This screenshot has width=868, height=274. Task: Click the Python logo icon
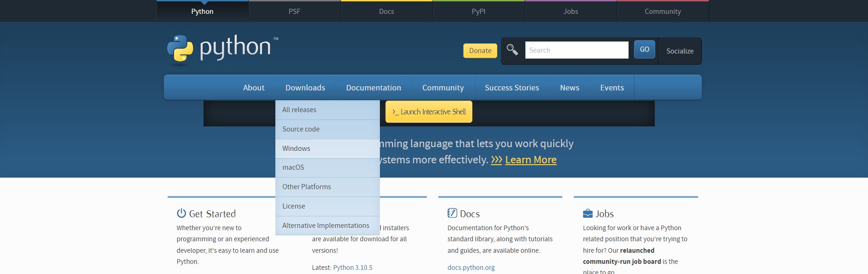click(x=180, y=48)
